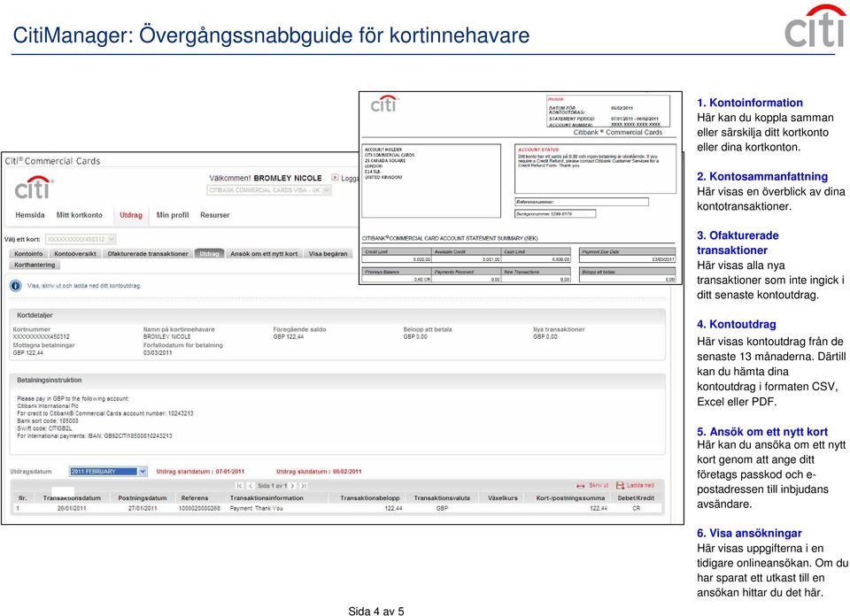Click Transaktionsbelopp column header
This screenshot has height=616, width=850.
click(x=370, y=498)
